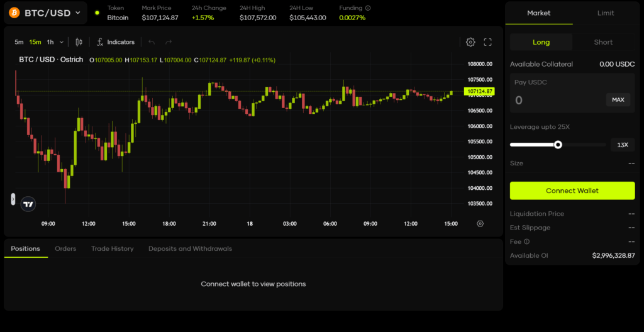644x332 pixels.
Task: Click the Connect Wallet button
Action: click(x=572, y=191)
